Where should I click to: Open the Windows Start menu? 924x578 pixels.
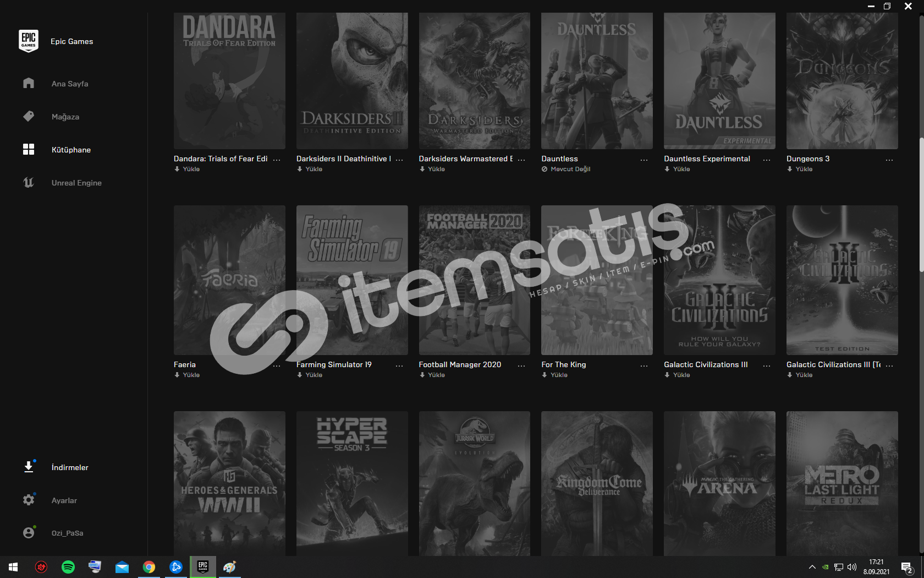click(13, 567)
